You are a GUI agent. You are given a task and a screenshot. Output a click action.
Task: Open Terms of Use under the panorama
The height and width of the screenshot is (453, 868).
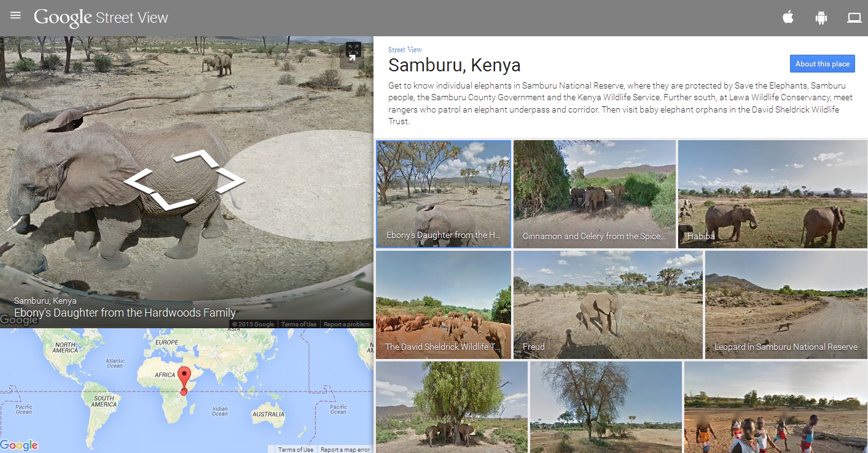(299, 325)
